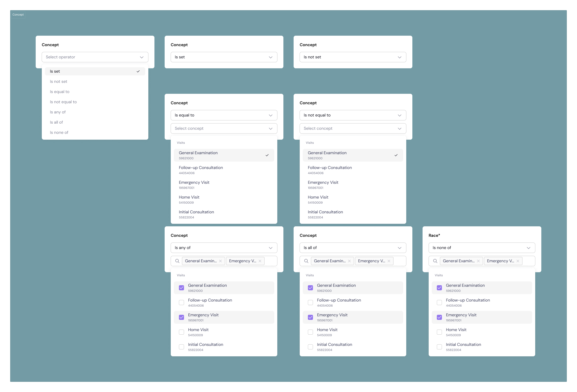The image size is (577, 392).
Task: Remove Emergency V... chip in Is all of card
Action: [x=389, y=261]
